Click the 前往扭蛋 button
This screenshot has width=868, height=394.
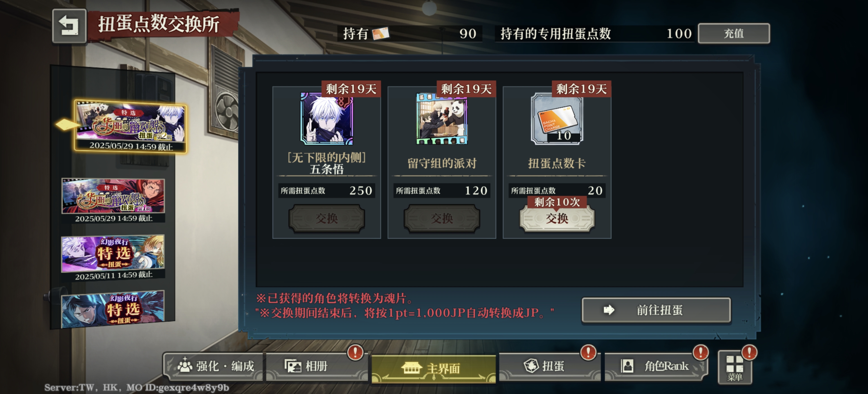click(x=656, y=310)
